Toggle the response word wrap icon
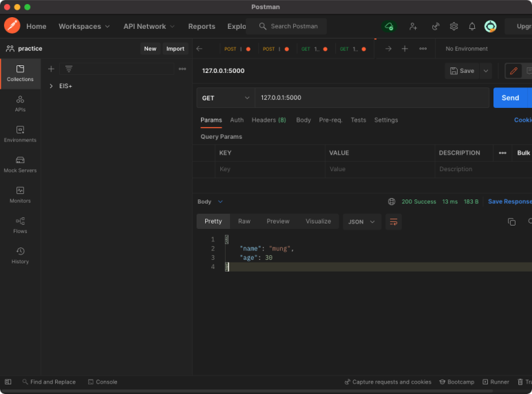 394,221
